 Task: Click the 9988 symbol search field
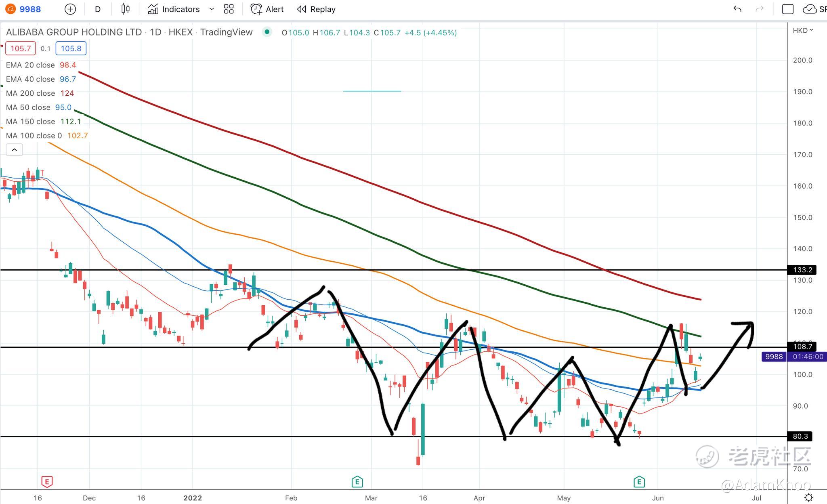tap(30, 9)
